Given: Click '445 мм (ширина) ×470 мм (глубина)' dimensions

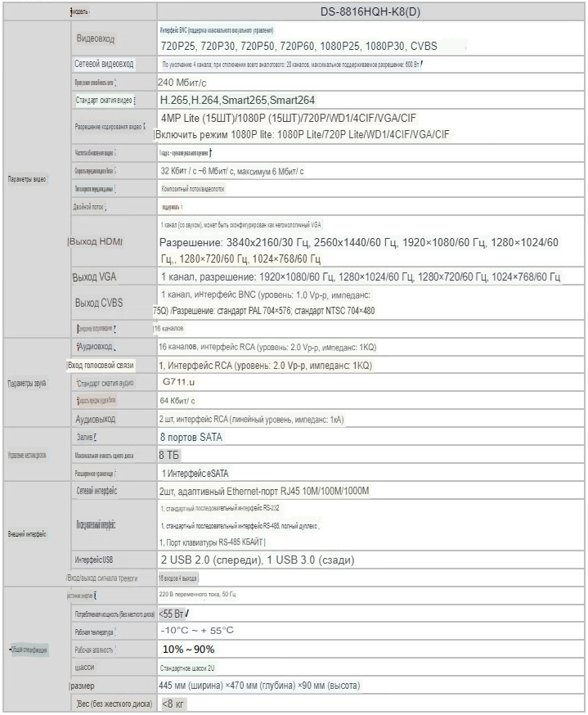Looking at the screenshot, I should [259, 686].
